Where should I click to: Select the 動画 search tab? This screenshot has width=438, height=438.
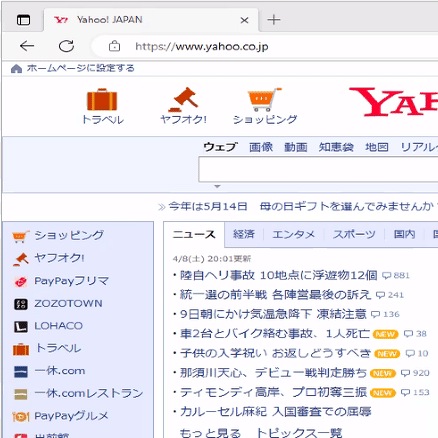(x=296, y=147)
